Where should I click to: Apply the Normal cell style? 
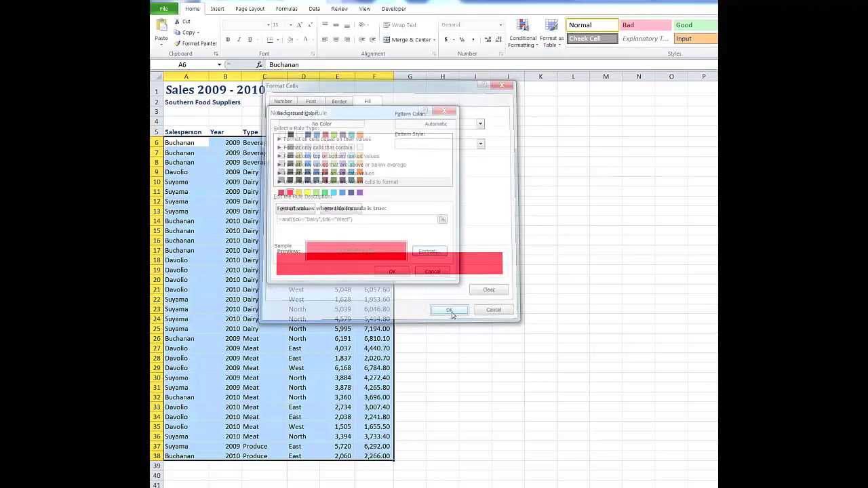click(x=593, y=25)
